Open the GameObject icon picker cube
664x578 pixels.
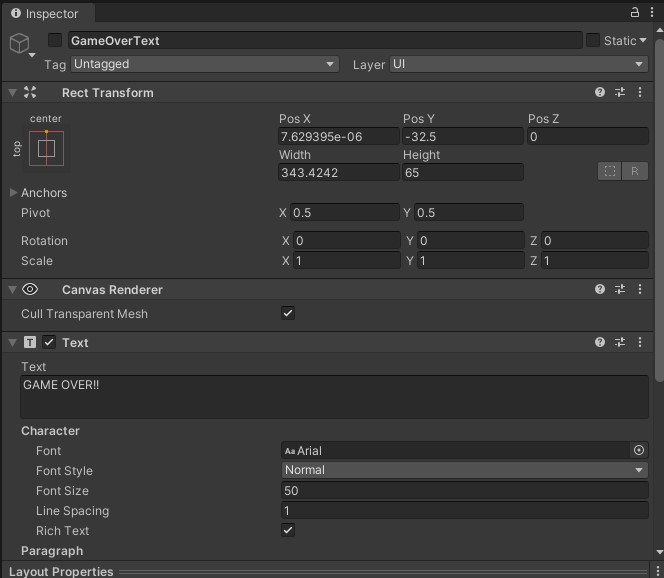(x=19, y=43)
